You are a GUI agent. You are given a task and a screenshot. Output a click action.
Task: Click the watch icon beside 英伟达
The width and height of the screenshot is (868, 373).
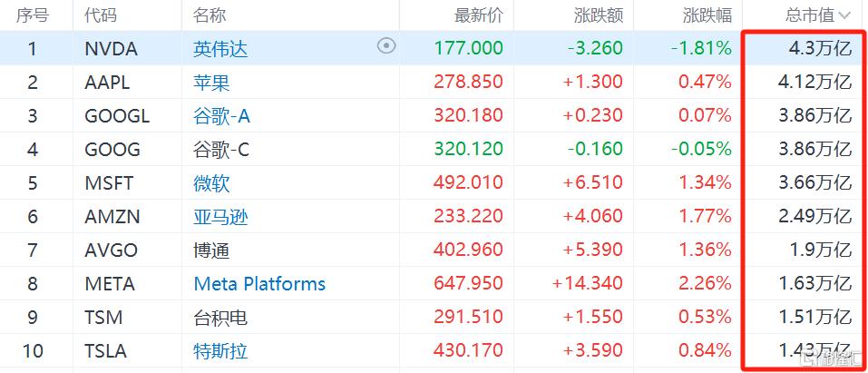click(386, 46)
